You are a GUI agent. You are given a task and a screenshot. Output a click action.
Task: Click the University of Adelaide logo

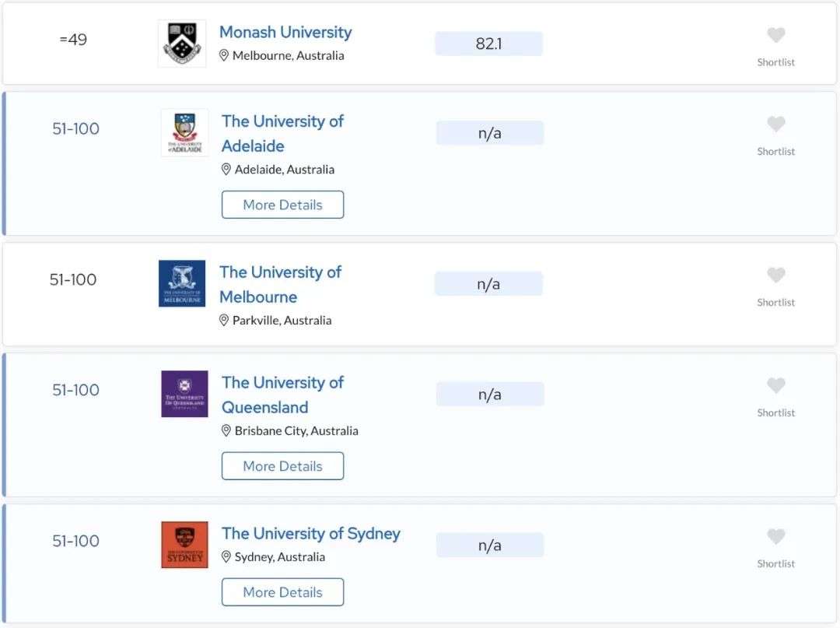[x=185, y=133]
